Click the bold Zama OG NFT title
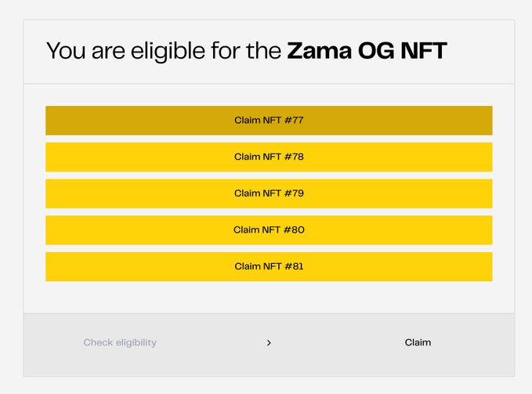Screen dimensions: 532x394 367,52
